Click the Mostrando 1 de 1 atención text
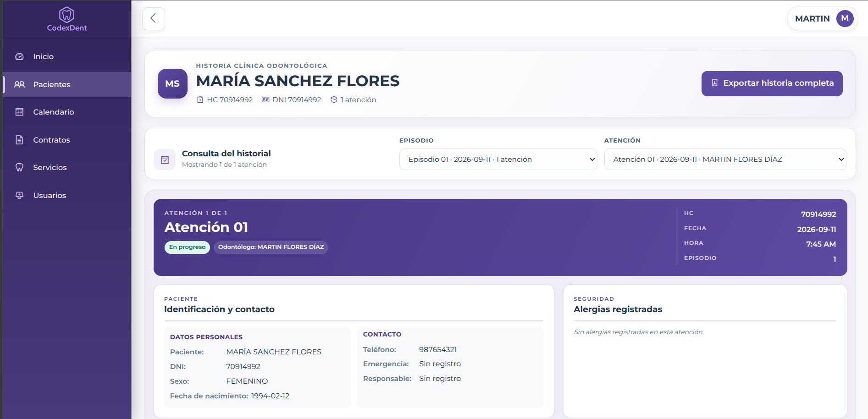This screenshot has width=868, height=419. [224, 165]
